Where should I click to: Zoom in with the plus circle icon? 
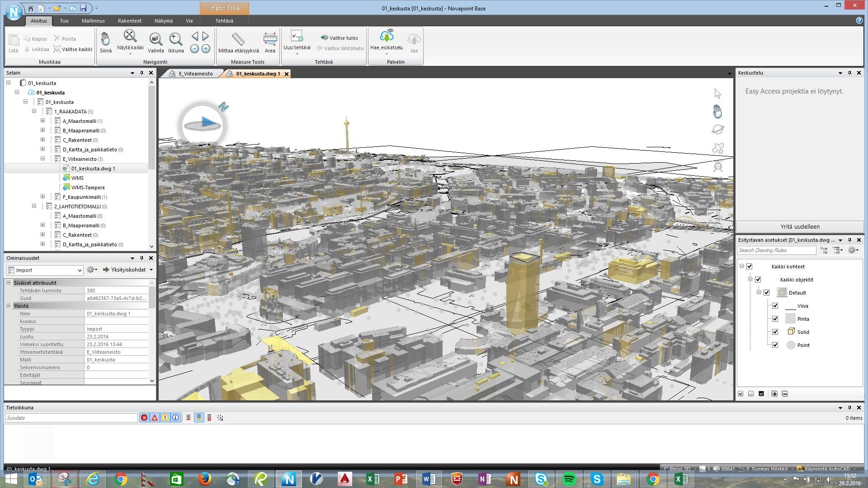click(x=206, y=49)
